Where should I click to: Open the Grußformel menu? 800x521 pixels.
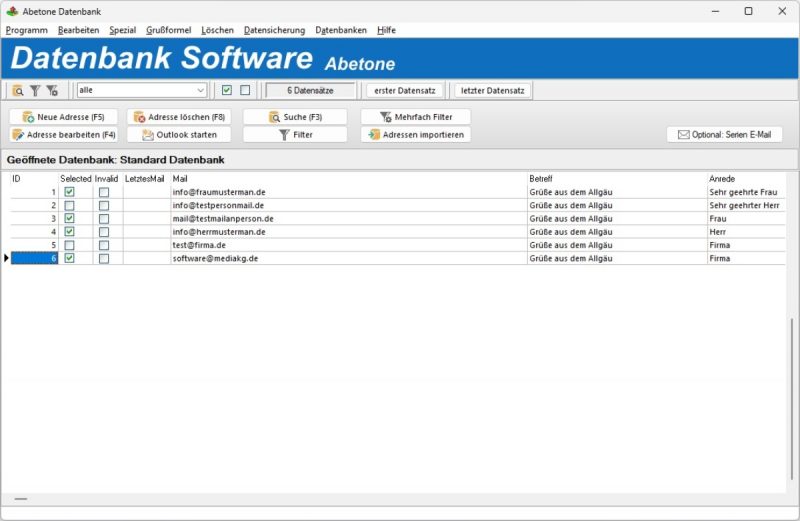pos(168,30)
